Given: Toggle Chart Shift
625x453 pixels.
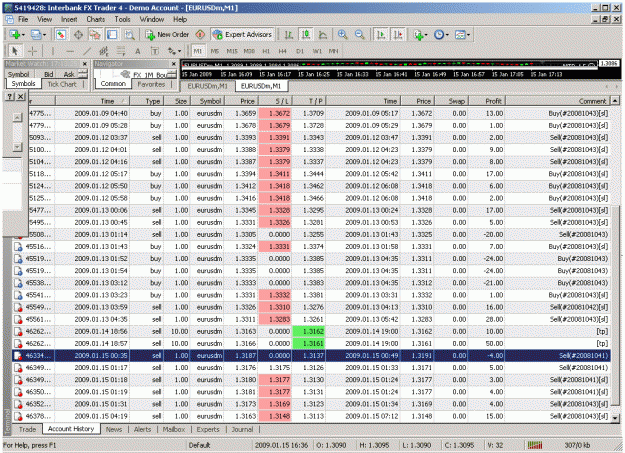Looking at the screenshot, I should [x=398, y=35].
